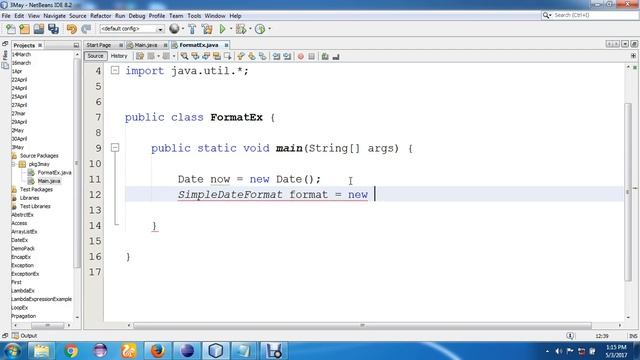This screenshot has width=640, height=360.
Task: Click the New Project toolbar icon
Action: pos(24,29)
